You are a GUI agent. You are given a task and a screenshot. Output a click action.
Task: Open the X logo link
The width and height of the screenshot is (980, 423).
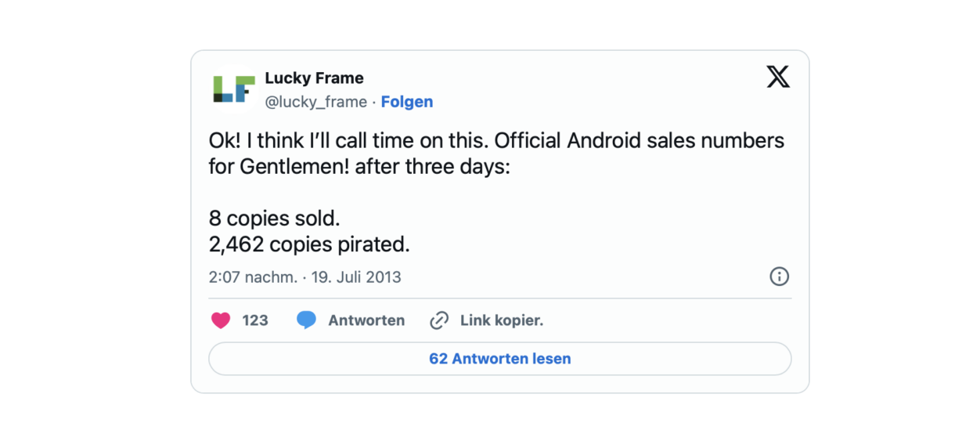(x=778, y=77)
